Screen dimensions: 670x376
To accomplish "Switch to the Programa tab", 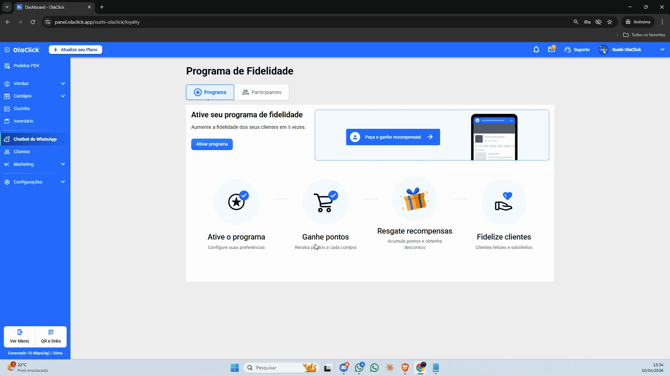I will (x=210, y=92).
